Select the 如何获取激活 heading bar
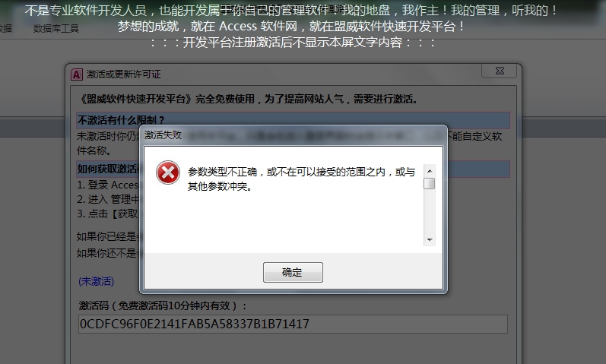Viewport: 606px width, 364px height. 293,169
